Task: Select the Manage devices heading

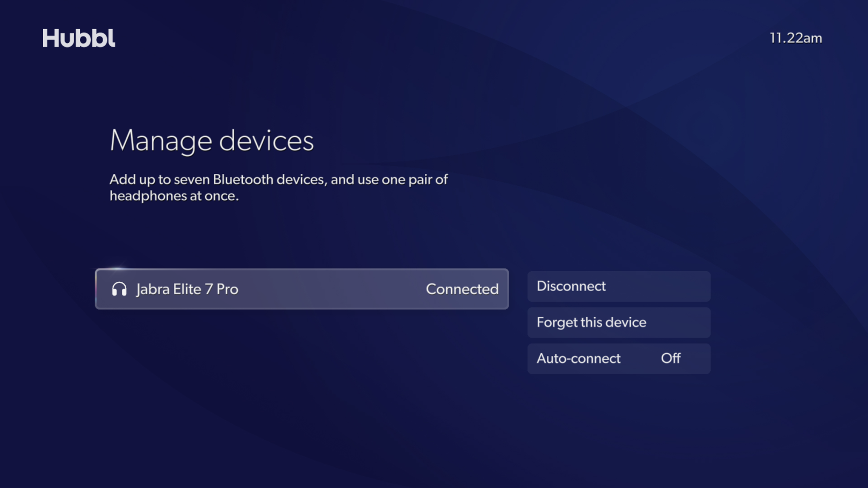Action: 212,141
